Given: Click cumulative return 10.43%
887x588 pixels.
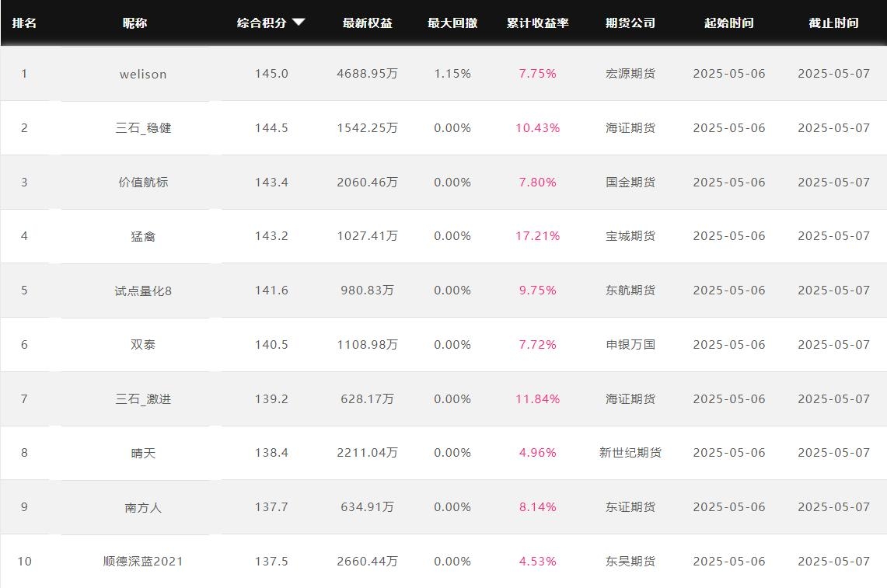Looking at the screenshot, I should pyautogui.click(x=537, y=128).
